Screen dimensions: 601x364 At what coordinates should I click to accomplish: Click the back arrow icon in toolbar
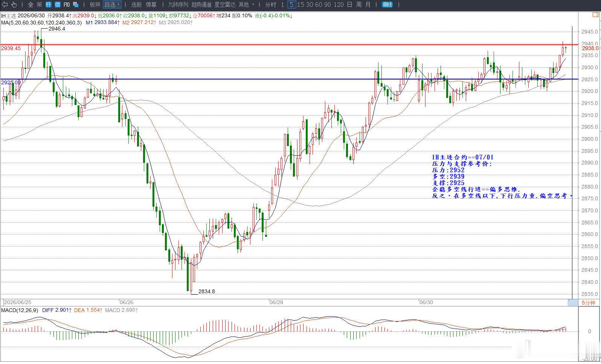pos(5,5)
